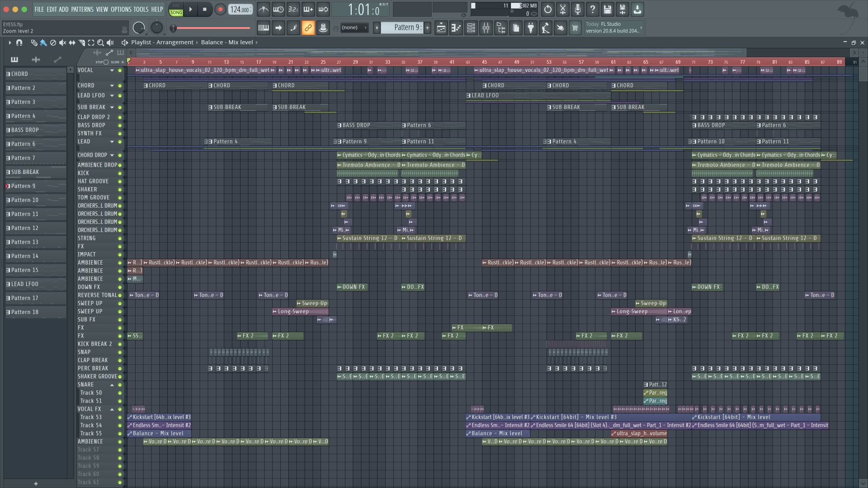Image resolution: width=868 pixels, height=488 pixels.
Task: Toggle loop recording icon
Action: tap(323, 9)
